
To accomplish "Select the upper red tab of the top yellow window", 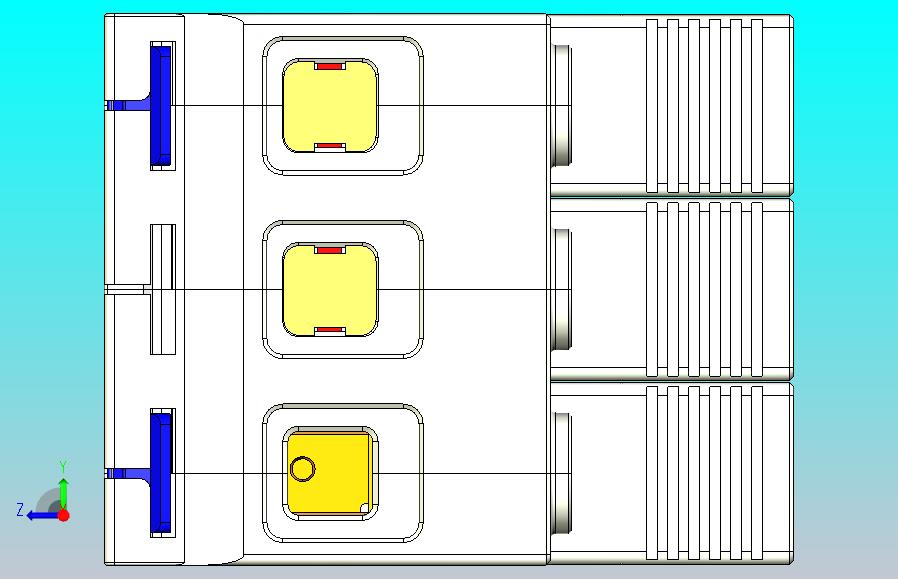I will (329, 66).
